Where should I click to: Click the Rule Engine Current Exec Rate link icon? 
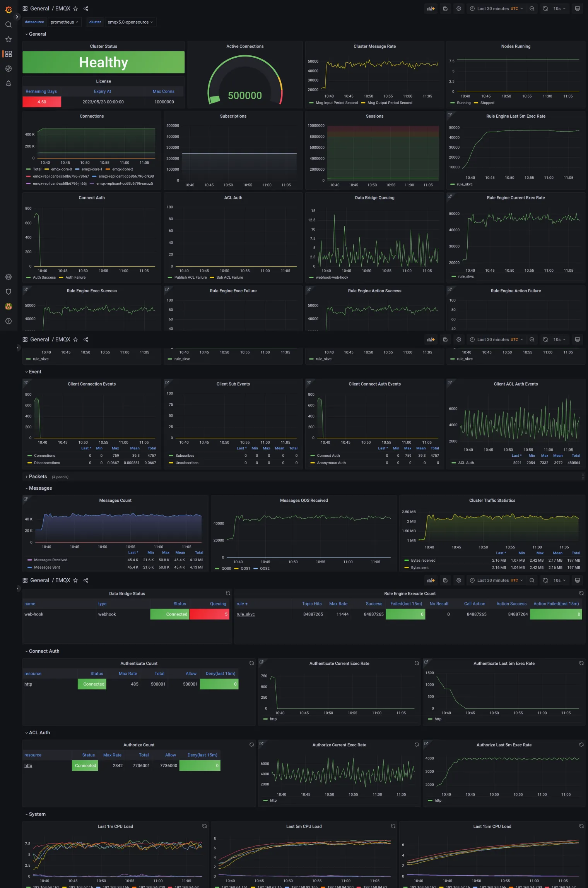coord(450,196)
